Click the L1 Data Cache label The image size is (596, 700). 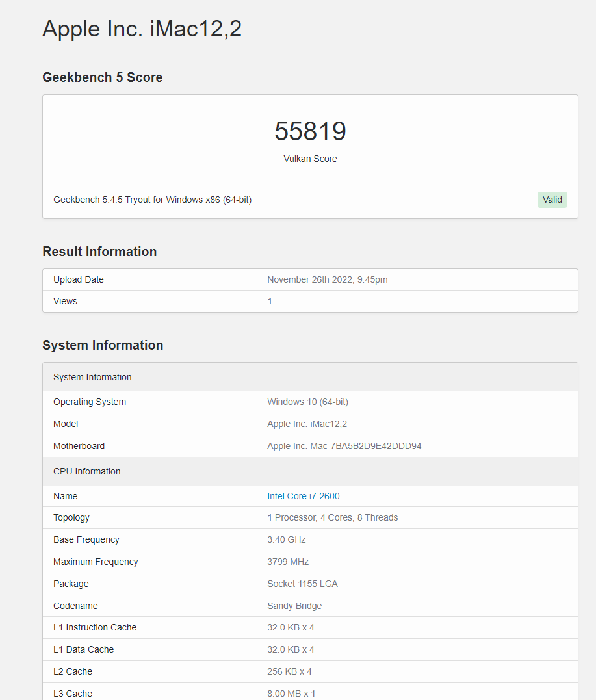click(x=83, y=649)
